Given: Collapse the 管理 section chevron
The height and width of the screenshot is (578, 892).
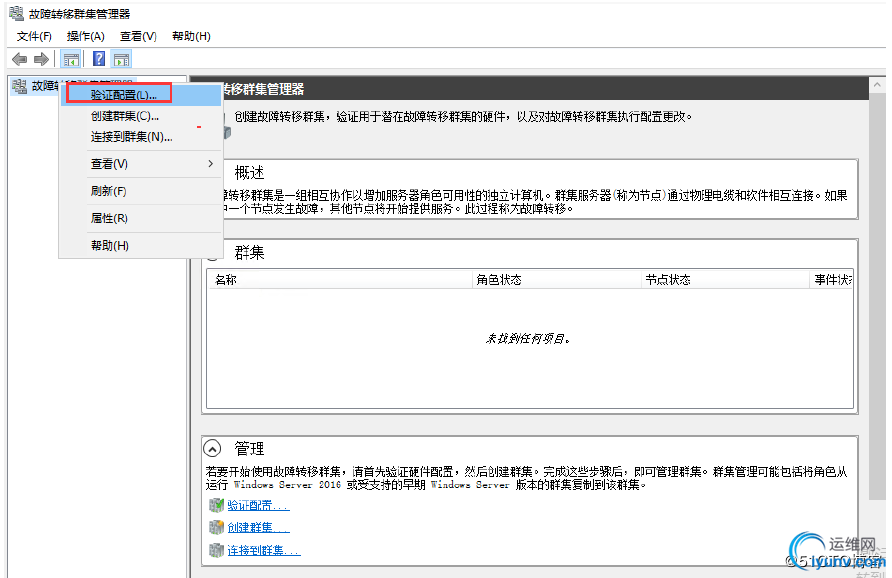Looking at the screenshot, I should tap(212, 449).
